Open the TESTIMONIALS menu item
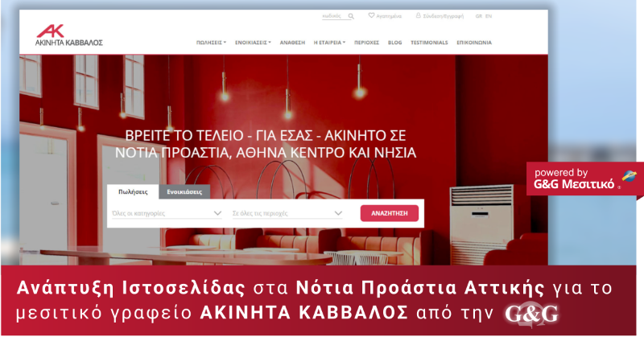Screen dimensions: 644x337 [429, 43]
